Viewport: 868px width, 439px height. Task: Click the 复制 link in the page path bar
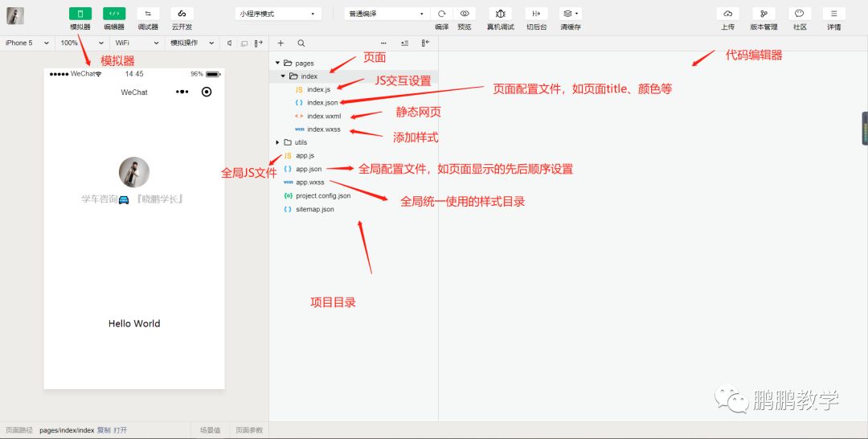pyautogui.click(x=104, y=430)
